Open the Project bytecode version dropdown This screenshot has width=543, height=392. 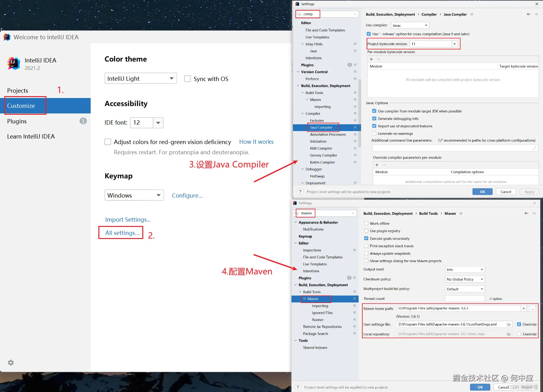(x=455, y=44)
